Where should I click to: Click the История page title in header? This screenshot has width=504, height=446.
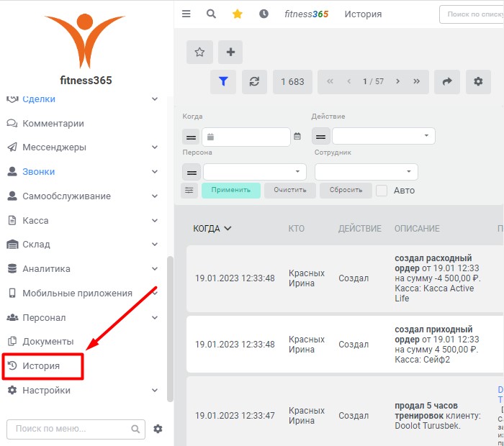point(363,14)
